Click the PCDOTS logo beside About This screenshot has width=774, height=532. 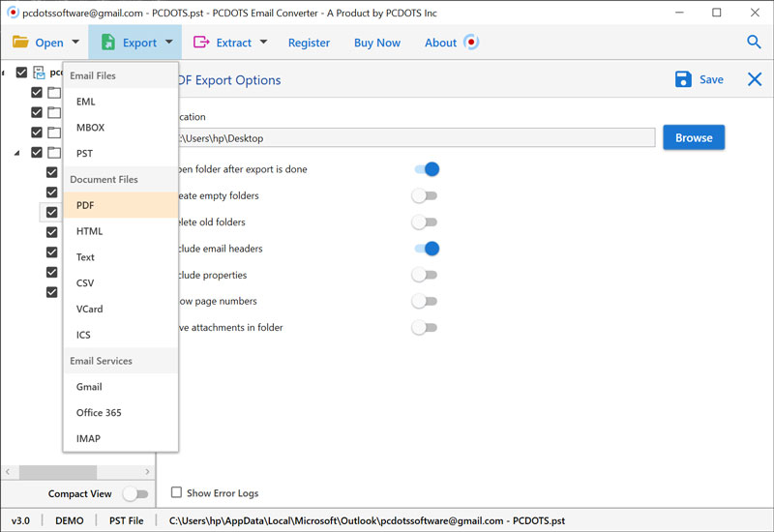pos(471,42)
